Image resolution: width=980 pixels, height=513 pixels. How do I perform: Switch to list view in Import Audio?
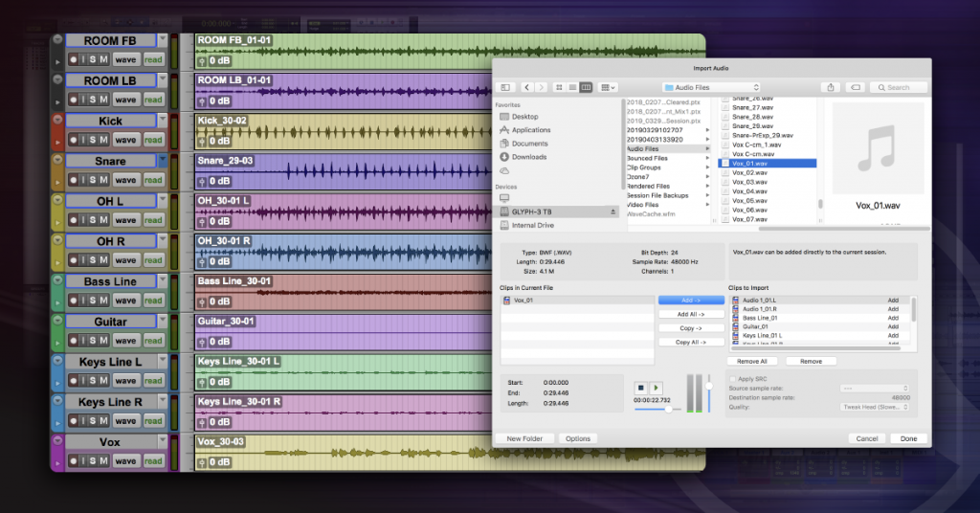pyautogui.click(x=572, y=87)
